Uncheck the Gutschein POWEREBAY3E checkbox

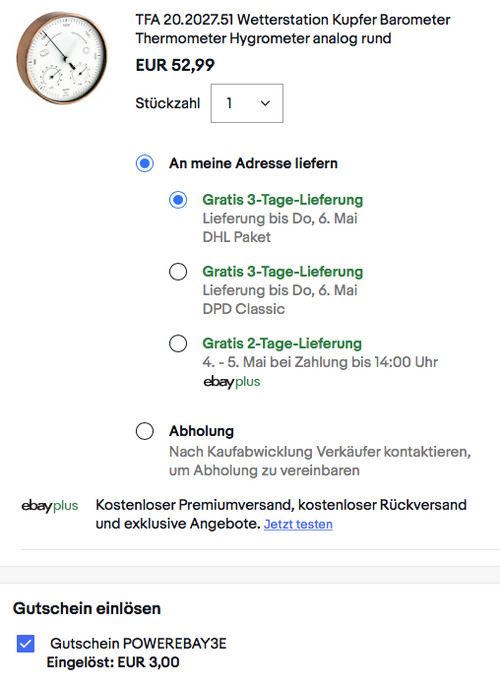point(26,643)
